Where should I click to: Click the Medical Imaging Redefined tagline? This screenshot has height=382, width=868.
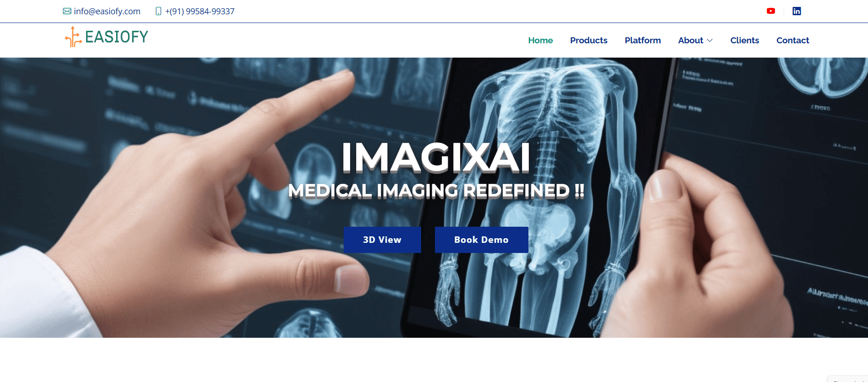point(436,191)
